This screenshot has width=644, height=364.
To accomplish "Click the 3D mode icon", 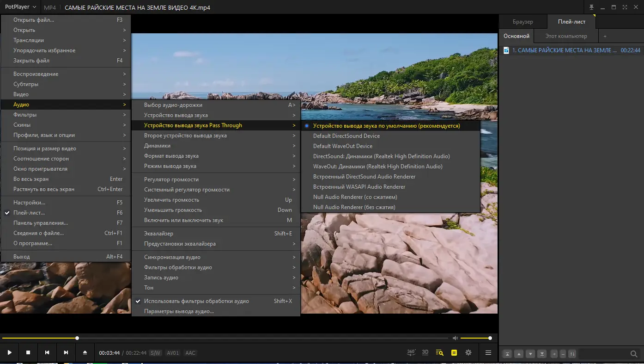I will [x=425, y=352].
